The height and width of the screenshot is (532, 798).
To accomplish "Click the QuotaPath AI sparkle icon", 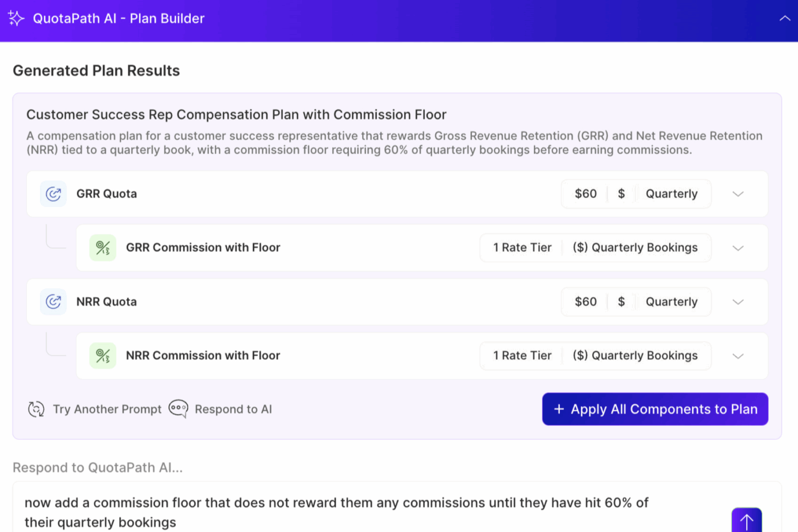I will click(x=16, y=18).
